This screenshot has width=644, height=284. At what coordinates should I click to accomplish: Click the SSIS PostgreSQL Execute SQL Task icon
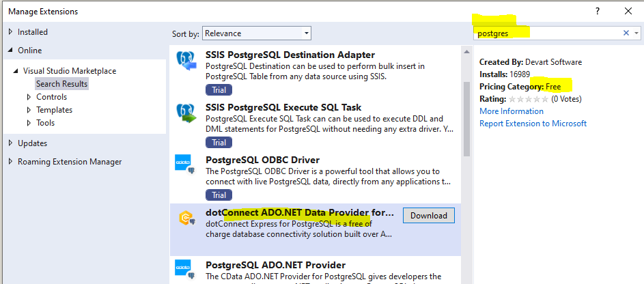186,114
